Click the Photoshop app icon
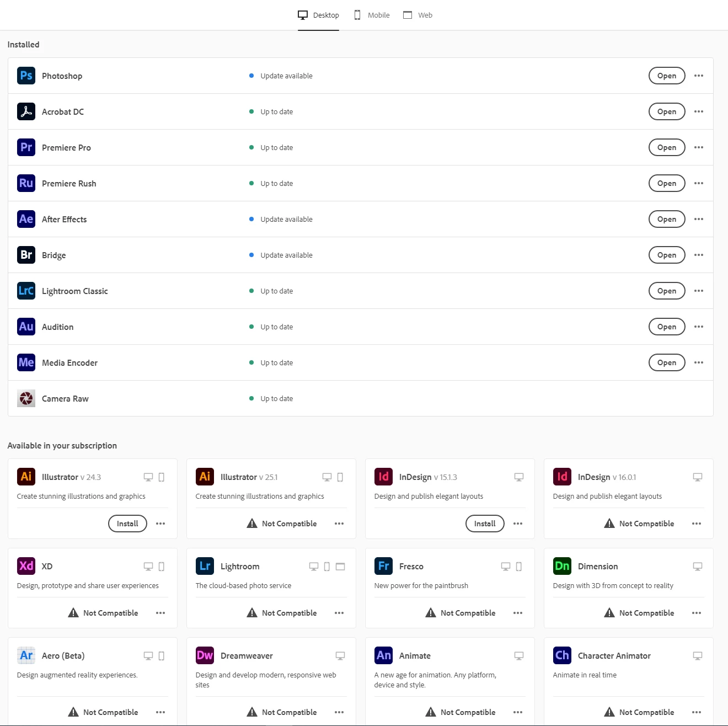Viewport: 728px width, 726px height. (26, 76)
